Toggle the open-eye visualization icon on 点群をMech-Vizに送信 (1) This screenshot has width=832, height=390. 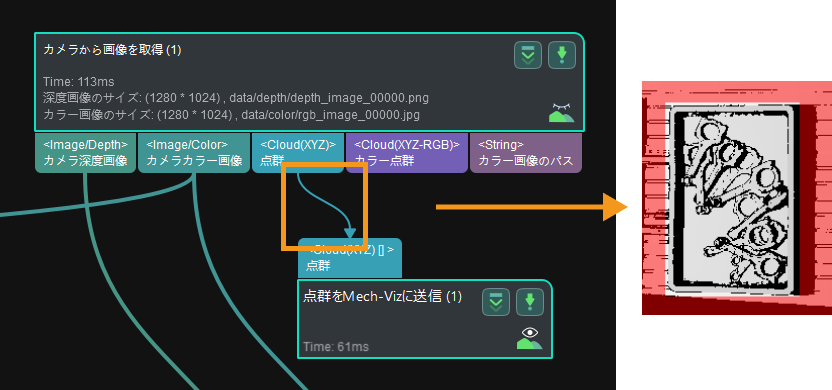click(530, 339)
